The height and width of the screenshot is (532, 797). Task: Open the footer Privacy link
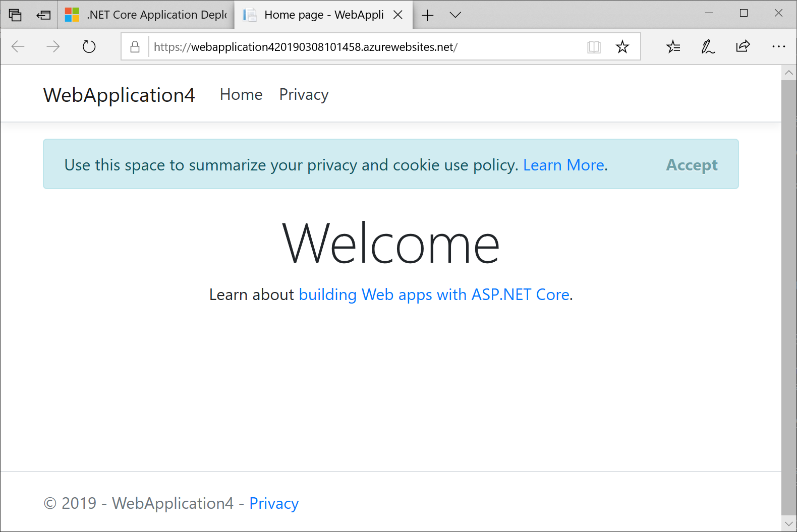point(274,503)
